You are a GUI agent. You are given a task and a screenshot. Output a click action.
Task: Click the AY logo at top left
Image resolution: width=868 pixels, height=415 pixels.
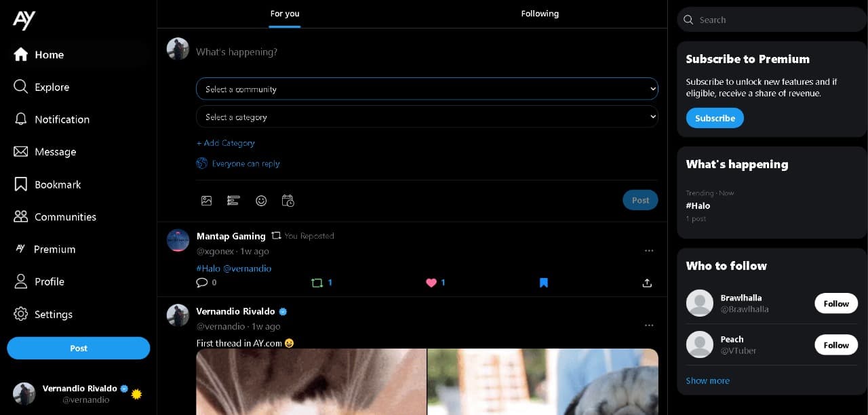pyautogui.click(x=24, y=20)
